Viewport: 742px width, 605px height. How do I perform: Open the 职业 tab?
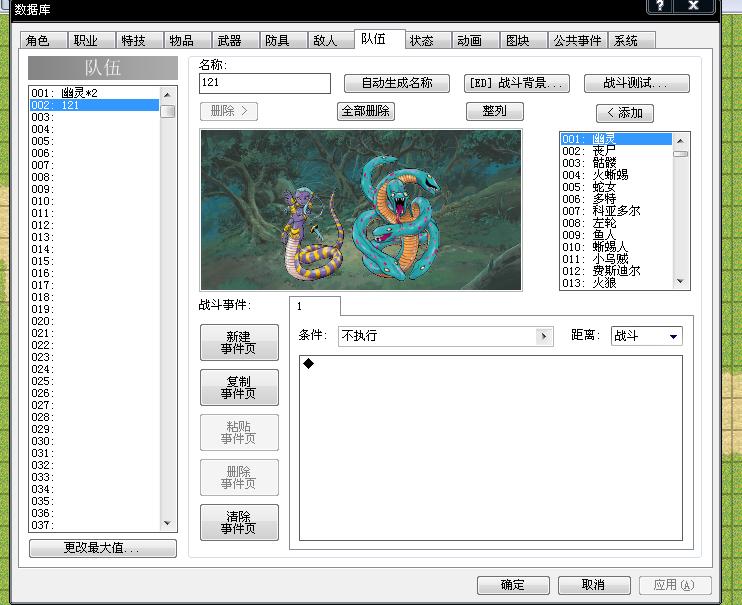[x=91, y=41]
